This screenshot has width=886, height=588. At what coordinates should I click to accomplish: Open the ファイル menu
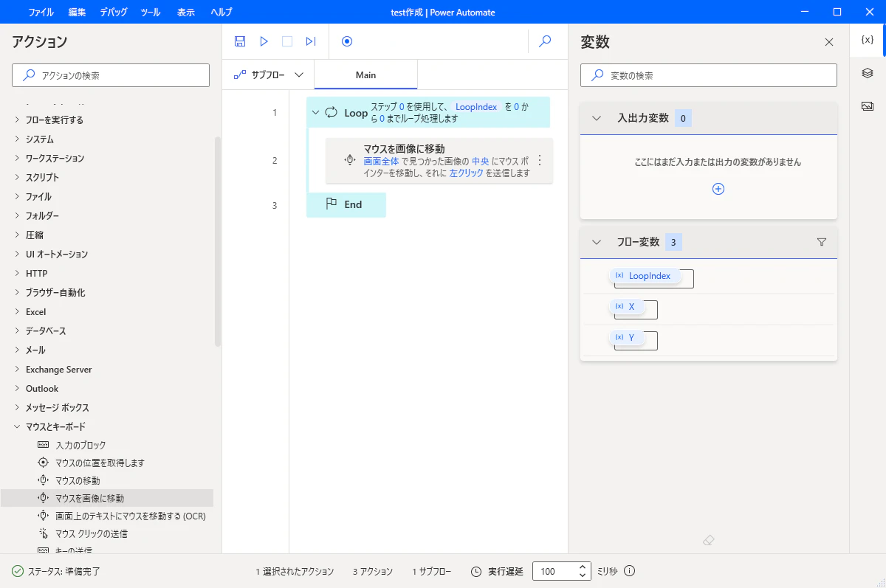pos(41,13)
